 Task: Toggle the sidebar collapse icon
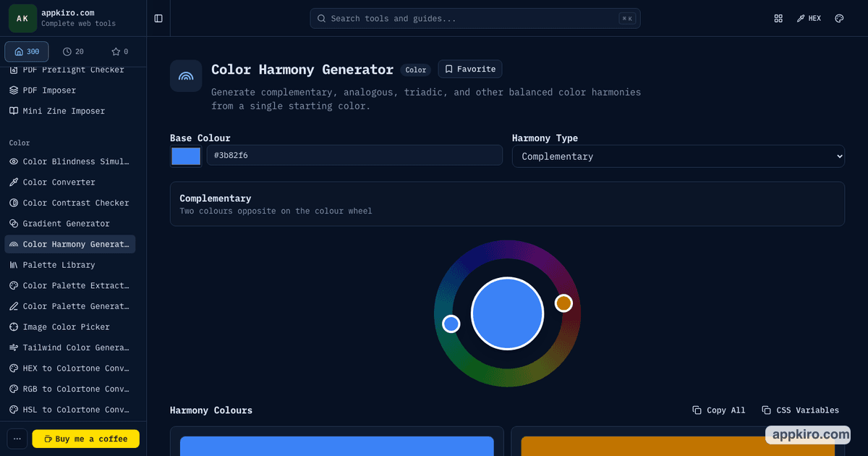[x=158, y=18]
